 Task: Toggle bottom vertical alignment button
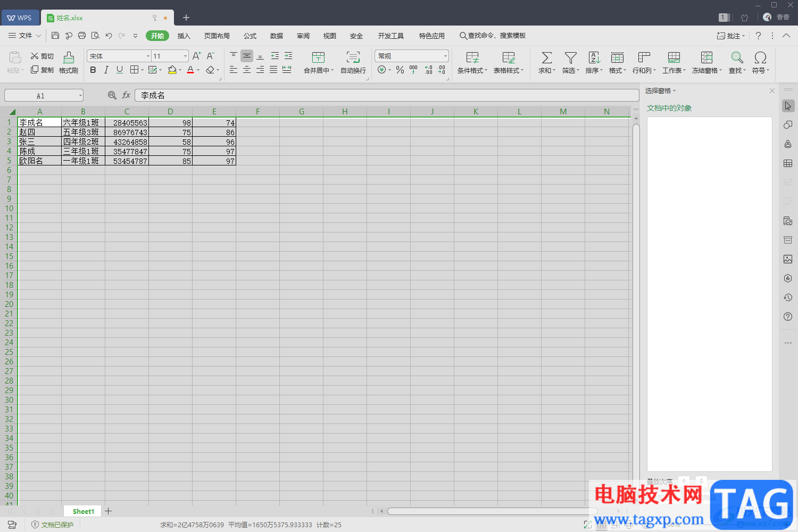point(260,56)
